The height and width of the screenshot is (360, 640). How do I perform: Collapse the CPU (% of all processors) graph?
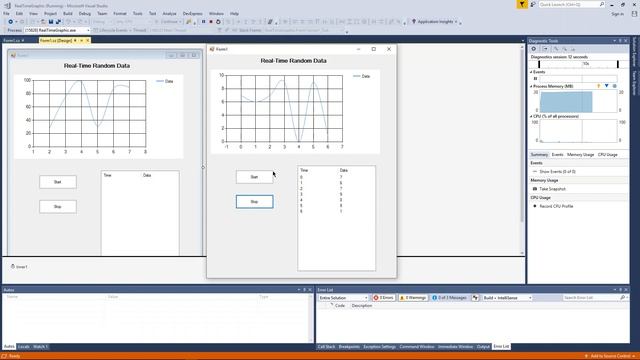531,116
